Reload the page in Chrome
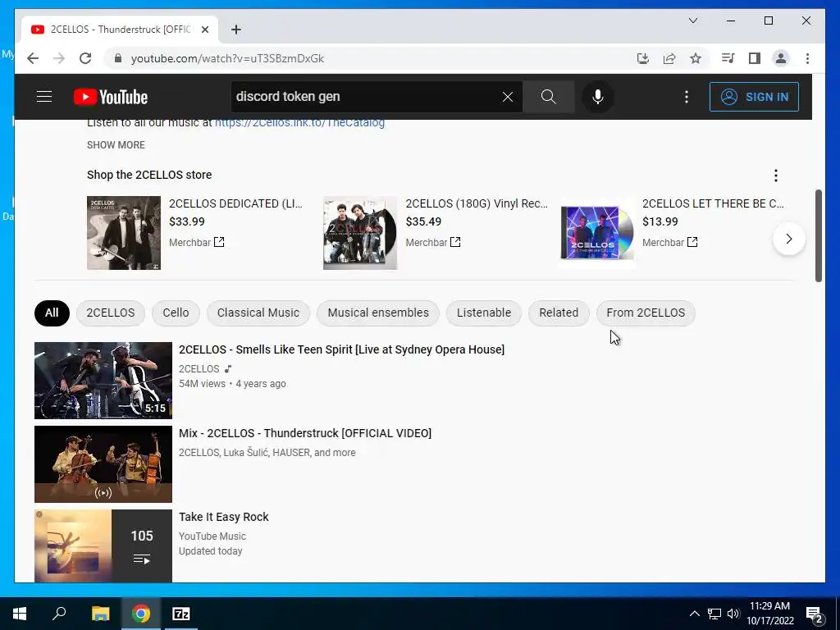This screenshot has height=630, width=840. click(x=85, y=58)
